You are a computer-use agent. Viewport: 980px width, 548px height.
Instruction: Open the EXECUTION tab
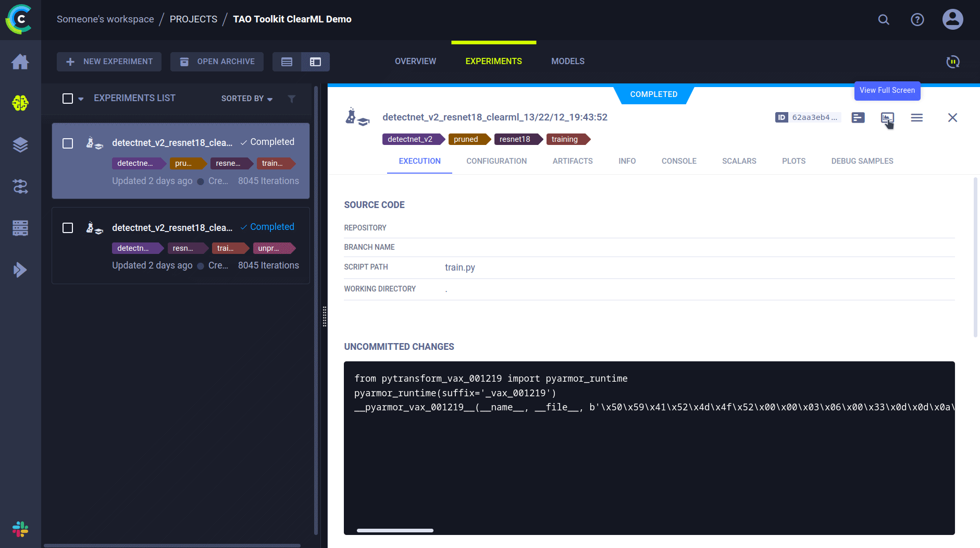tap(419, 161)
